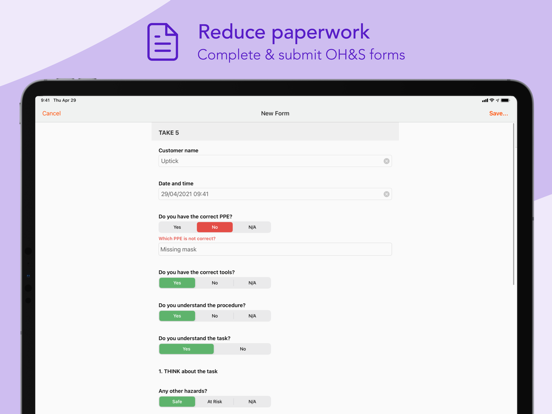552x414 pixels.
Task: Choose N/A for correct tools
Action: pos(252,283)
